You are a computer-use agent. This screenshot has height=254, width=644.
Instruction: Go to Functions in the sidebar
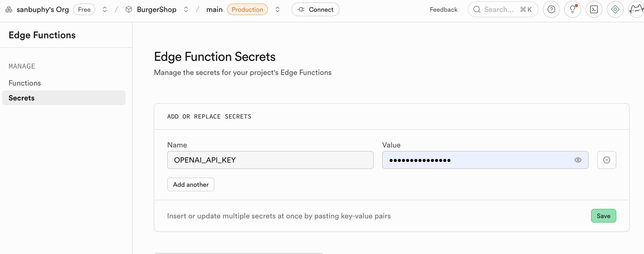point(25,83)
